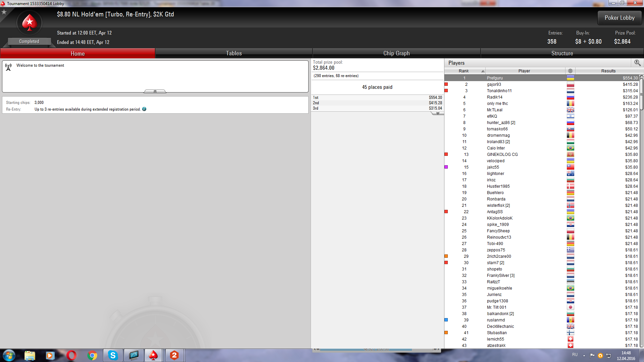Screen dimensions: 644x362
Task: Select player row atzestrakk
Action: tap(542, 345)
